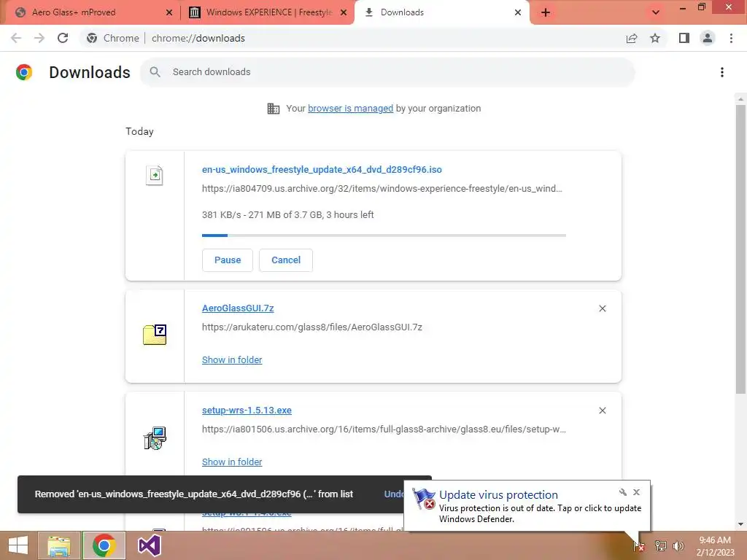Image resolution: width=747 pixels, height=560 pixels.
Task: Click Chrome icon in taskbar
Action: pos(104,545)
